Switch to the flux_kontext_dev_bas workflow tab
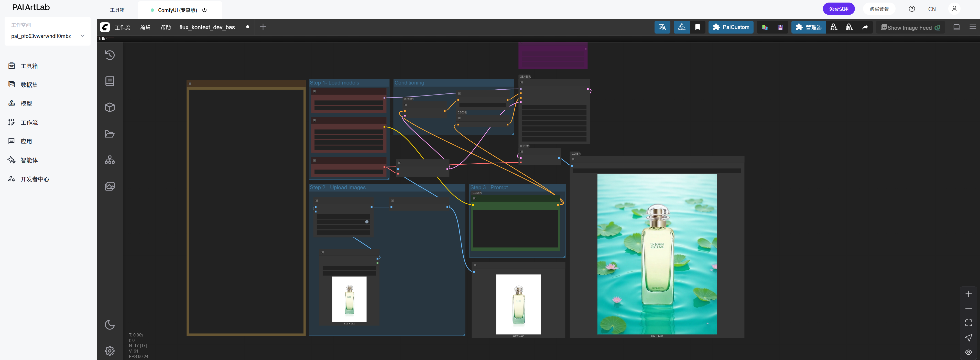This screenshot has width=980, height=360. click(210, 27)
